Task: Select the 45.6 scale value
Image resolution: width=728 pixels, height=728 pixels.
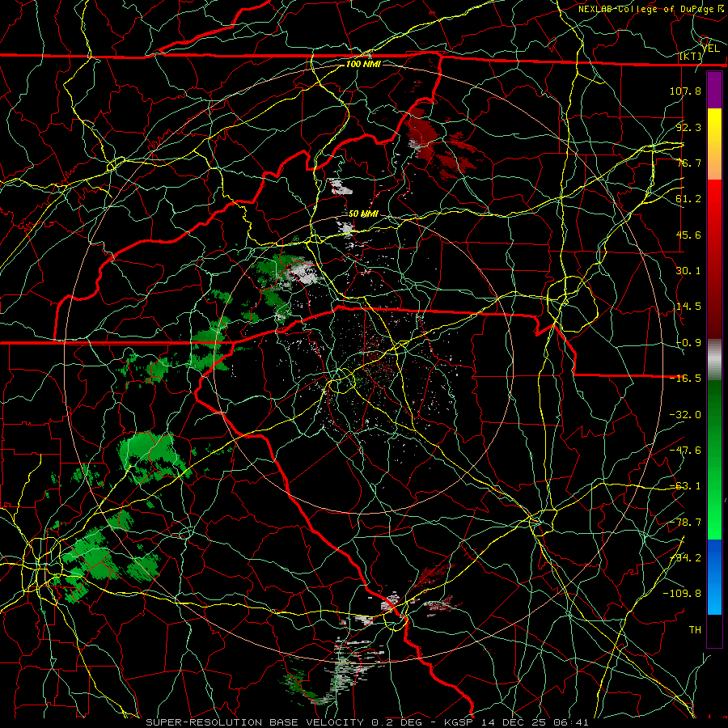Action: 688,235
